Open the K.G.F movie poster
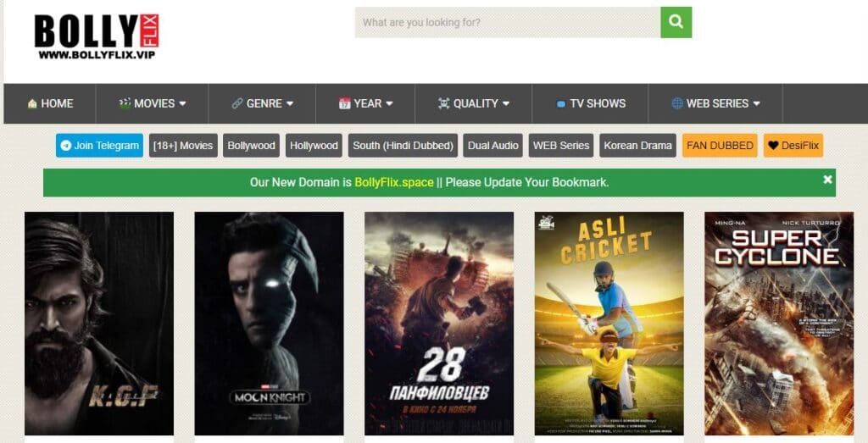This screenshot has height=443, width=868. 99,323
